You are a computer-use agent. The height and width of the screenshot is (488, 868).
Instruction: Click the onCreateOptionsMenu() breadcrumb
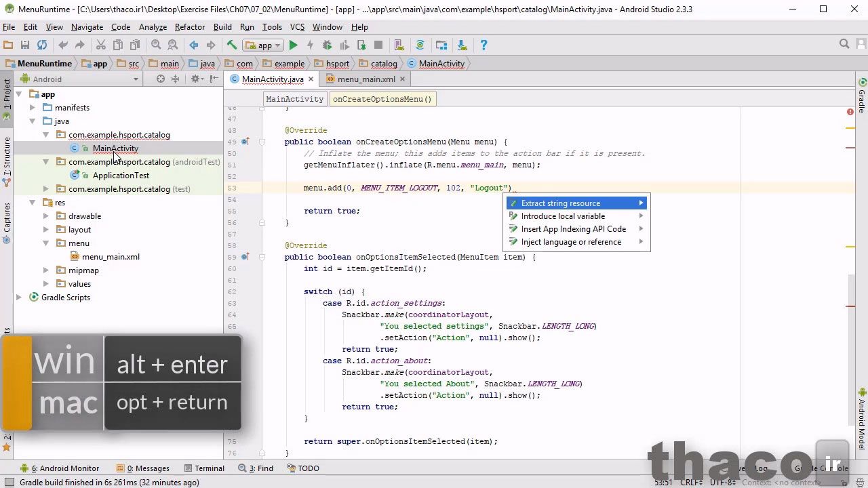[382, 99]
